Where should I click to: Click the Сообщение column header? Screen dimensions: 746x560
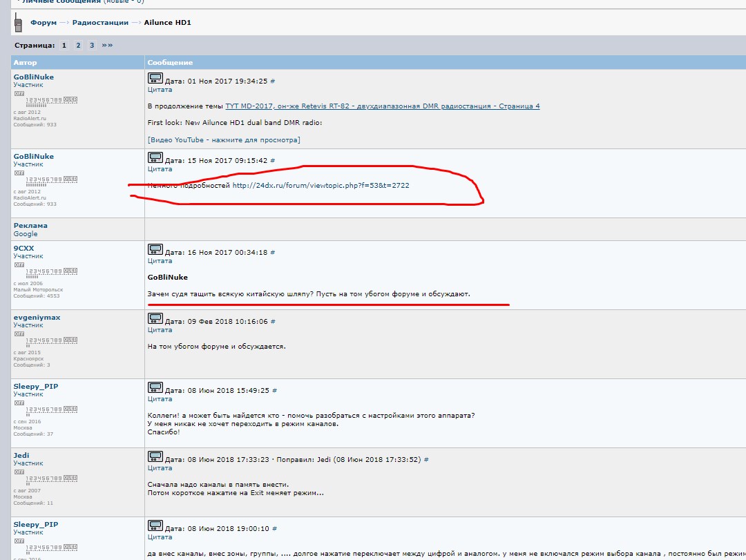tap(170, 62)
